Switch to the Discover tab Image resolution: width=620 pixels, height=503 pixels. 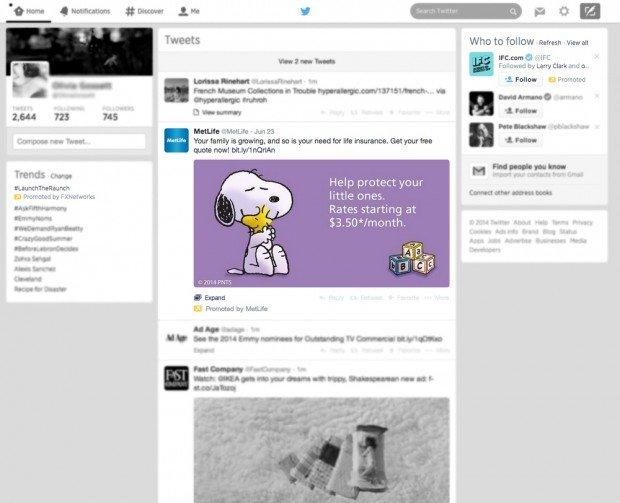tap(144, 11)
